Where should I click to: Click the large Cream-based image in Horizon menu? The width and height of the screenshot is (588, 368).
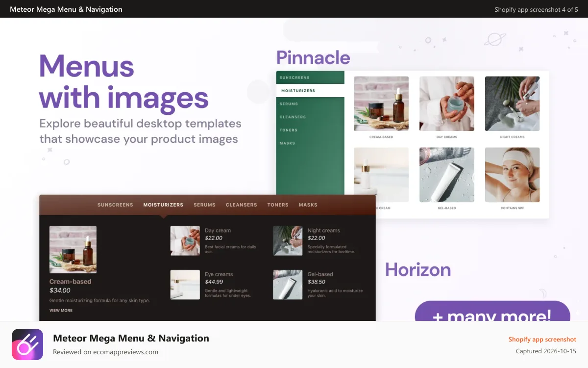click(x=73, y=249)
